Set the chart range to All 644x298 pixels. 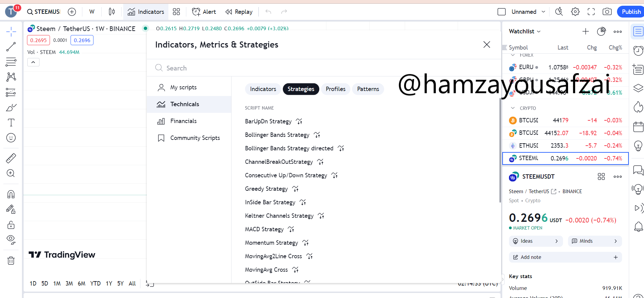click(x=132, y=284)
